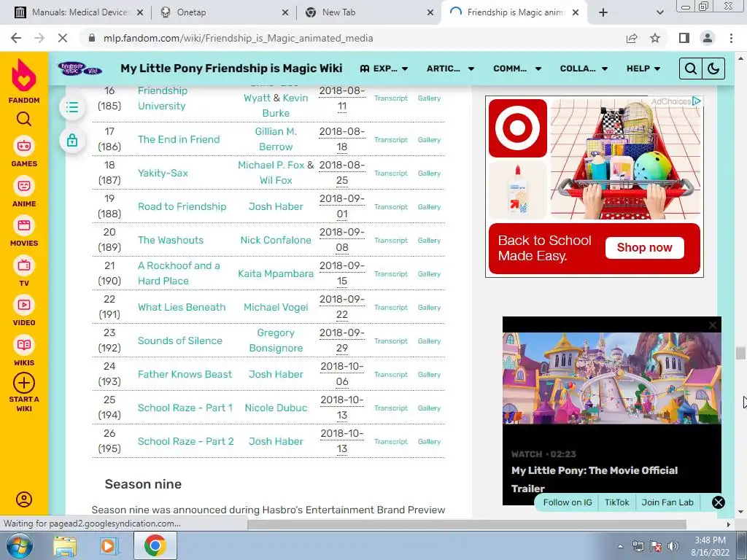Open Gallery for Father Knows Beast
747x560 pixels.
(429, 374)
